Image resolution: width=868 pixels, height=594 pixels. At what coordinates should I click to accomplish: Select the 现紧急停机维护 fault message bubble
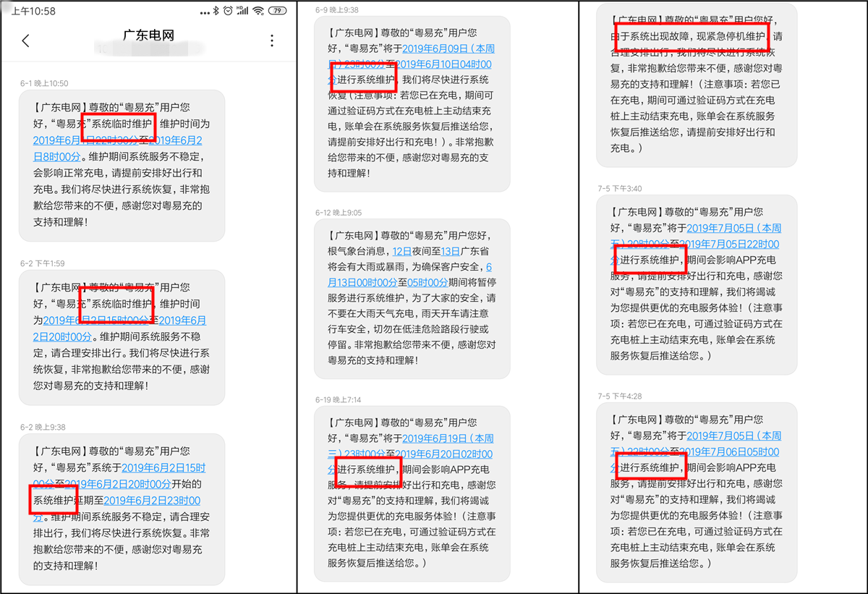point(696,85)
